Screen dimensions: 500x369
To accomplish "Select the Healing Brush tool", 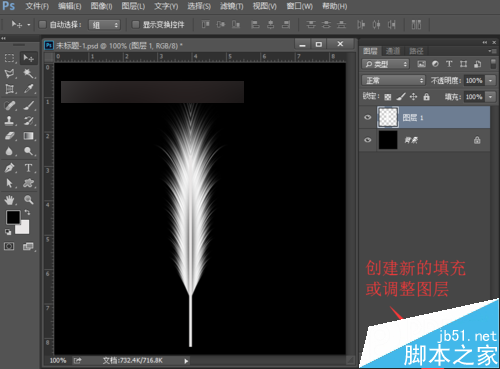I will [9, 105].
